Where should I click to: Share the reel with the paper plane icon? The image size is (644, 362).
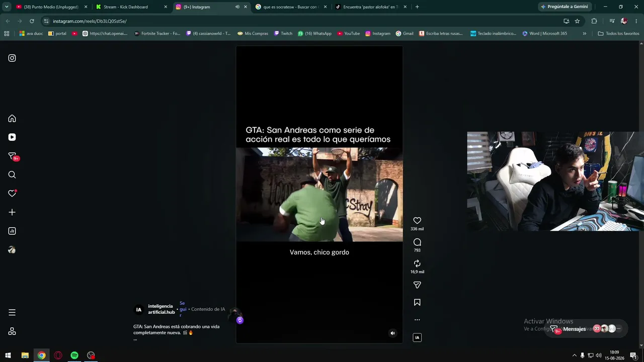417,285
